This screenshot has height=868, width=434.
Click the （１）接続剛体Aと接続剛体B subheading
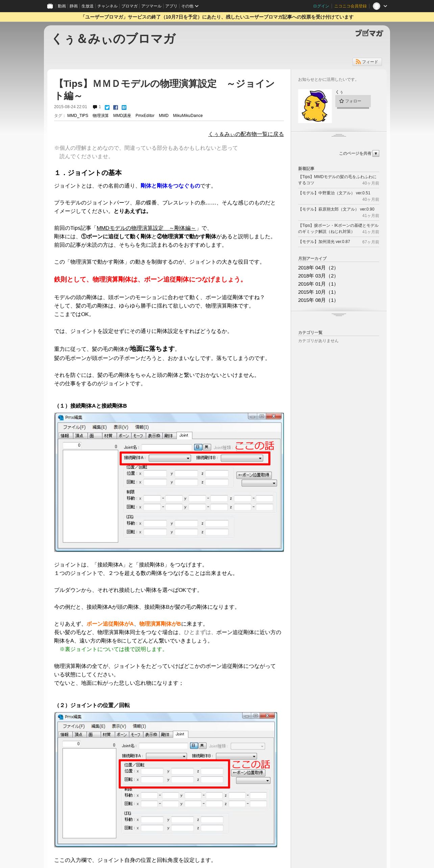click(x=91, y=406)
